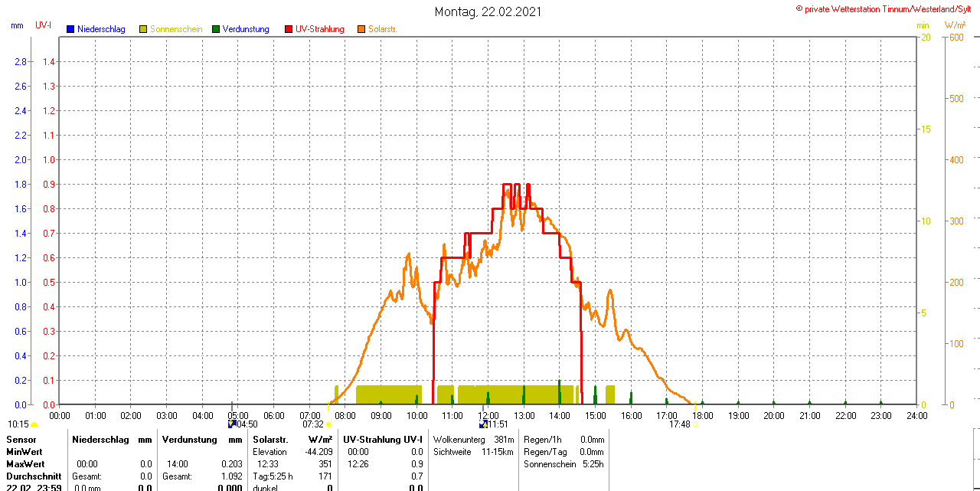Viewport: 980px width, 491px height.
Task: Click the blue Niederschlag legend square
Action: coord(70,29)
